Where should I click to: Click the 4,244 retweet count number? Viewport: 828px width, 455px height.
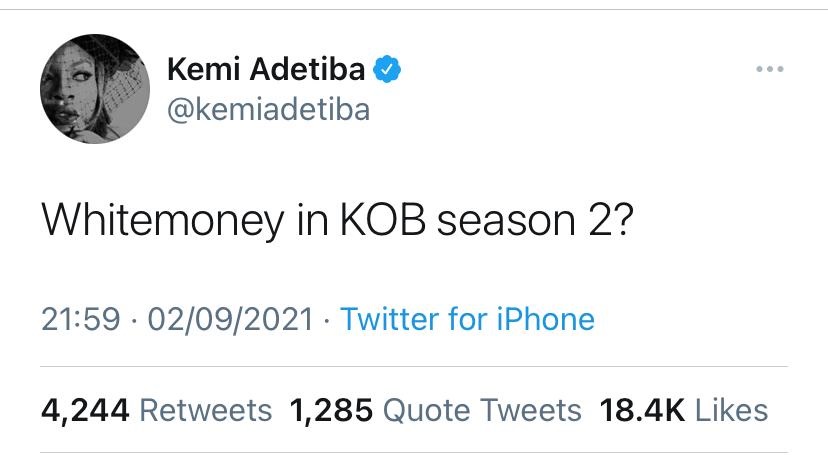(84, 409)
